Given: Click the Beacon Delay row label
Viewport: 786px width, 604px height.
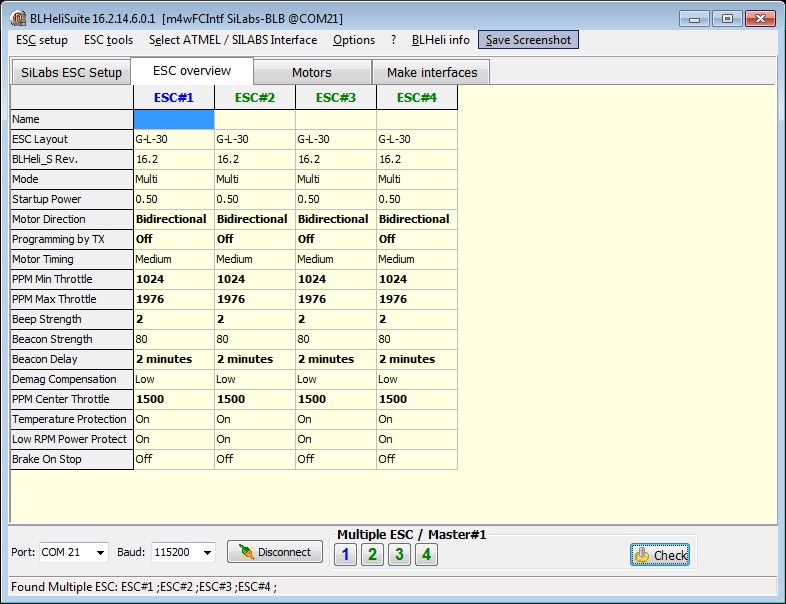Looking at the screenshot, I should coord(72,359).
